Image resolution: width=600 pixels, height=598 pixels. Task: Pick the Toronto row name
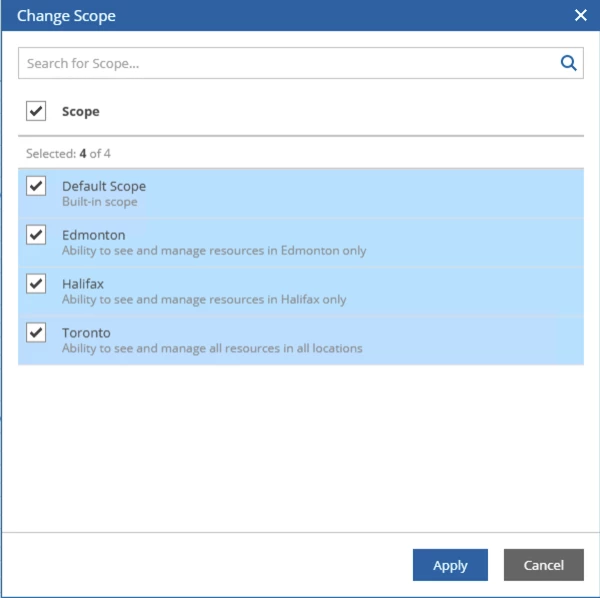coord(86,333)
